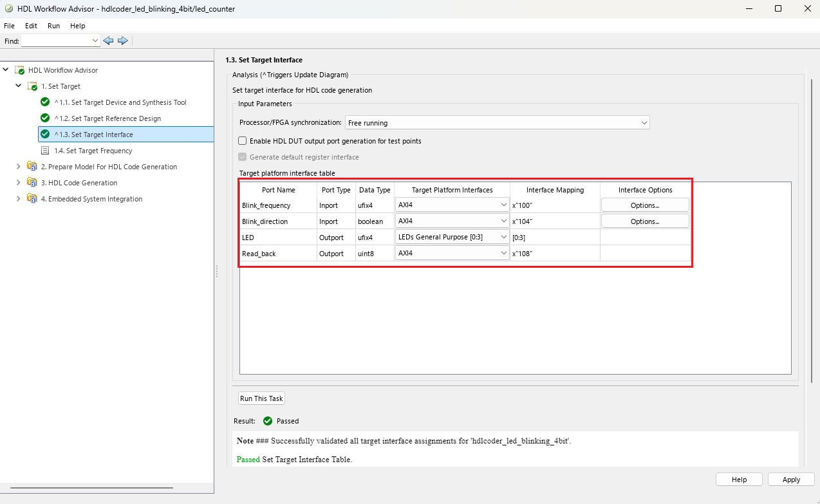Click the HDL Code Generation folder icon
This screenshot has height=504, width=820.
(x=32, y=182)
